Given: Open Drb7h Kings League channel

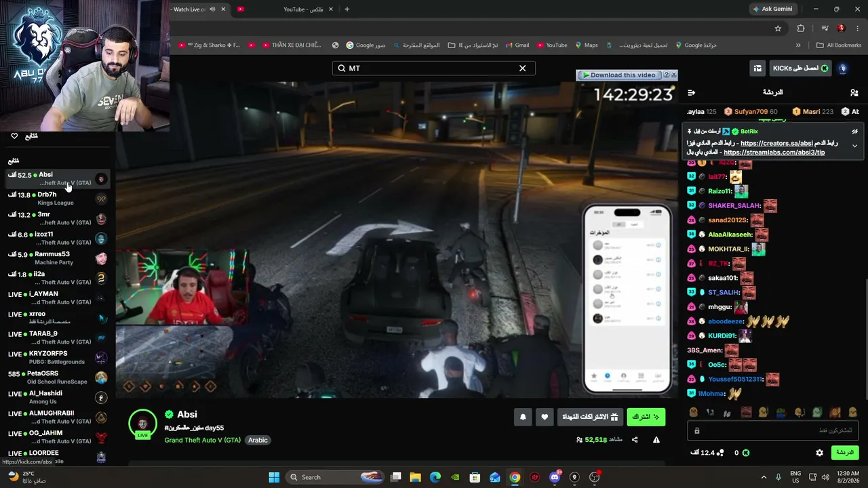Looking at the screenshot, I should 57,199.
